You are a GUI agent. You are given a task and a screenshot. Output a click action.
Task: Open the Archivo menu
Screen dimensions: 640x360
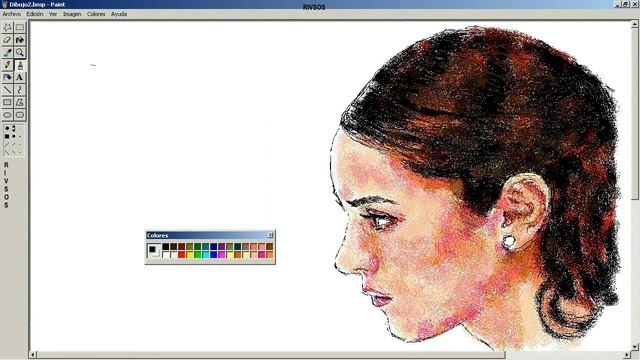11,14
